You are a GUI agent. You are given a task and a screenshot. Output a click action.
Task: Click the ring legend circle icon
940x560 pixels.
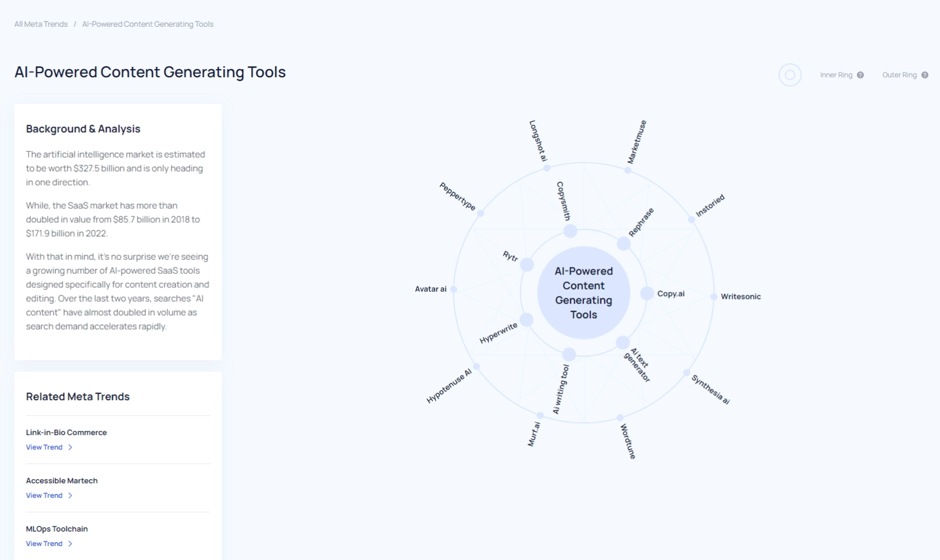790,75
